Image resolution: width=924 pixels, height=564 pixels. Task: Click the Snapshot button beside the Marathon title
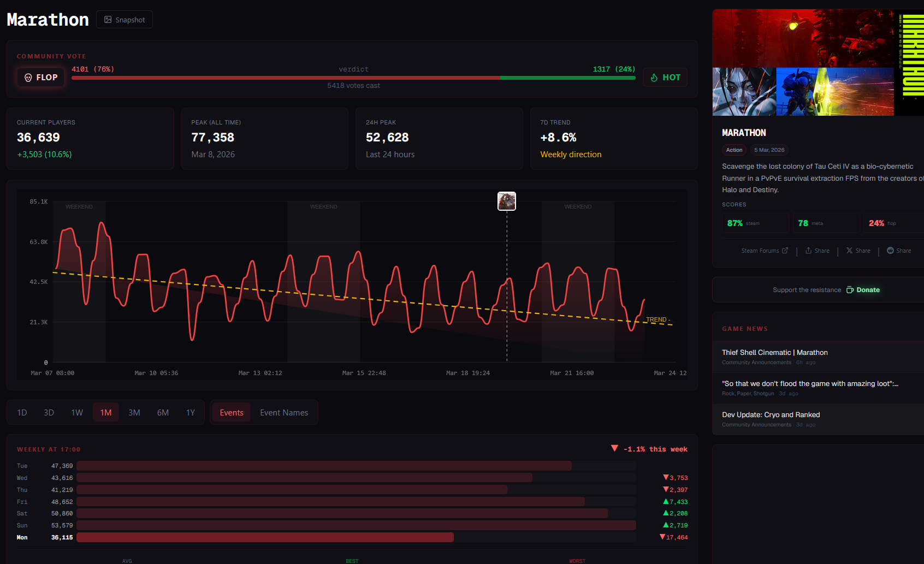125,20
